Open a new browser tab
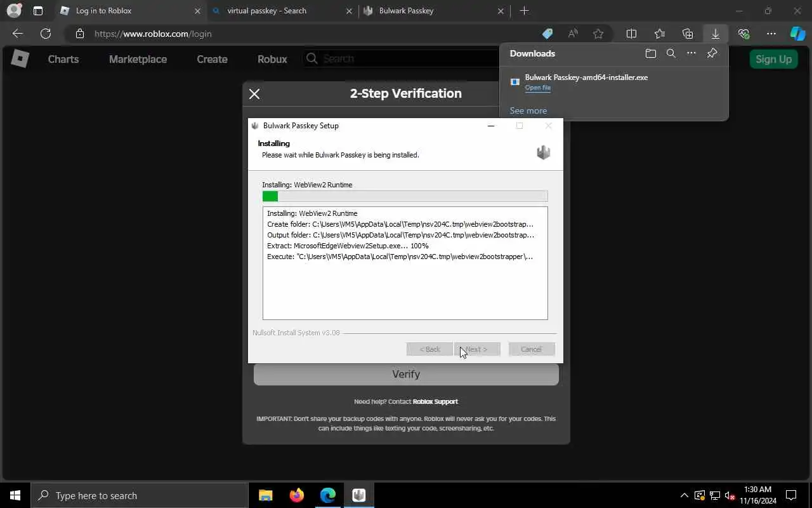Screen dimensions: 812x508 [x=524, y=11]
